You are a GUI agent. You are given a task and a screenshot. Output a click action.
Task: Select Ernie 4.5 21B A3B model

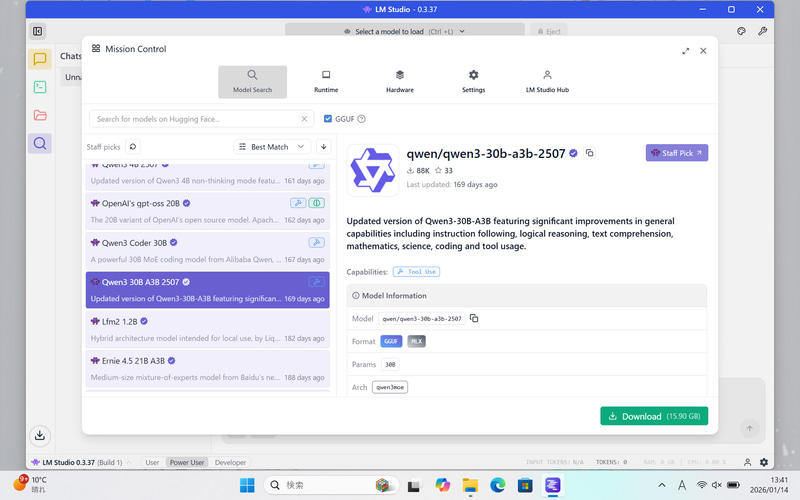click(208, 368)
